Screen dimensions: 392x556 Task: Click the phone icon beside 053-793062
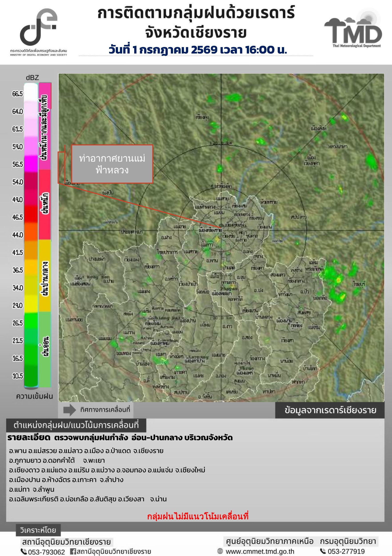[x=24, y=552]
